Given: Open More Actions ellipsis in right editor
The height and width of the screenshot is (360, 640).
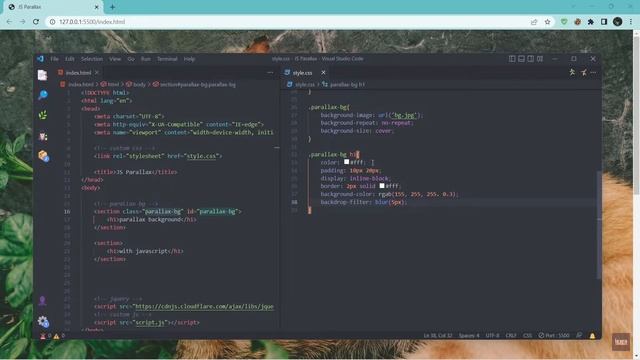Looking at the screenshot, I should (x=593, y=72).
